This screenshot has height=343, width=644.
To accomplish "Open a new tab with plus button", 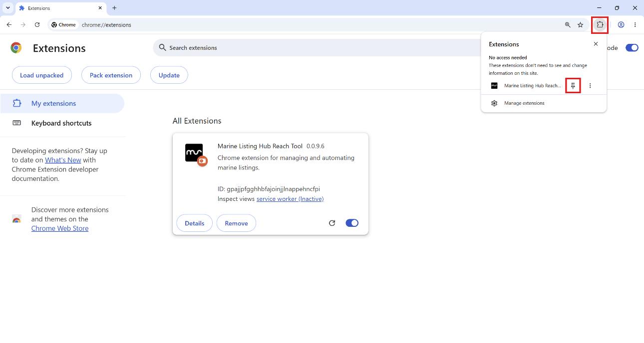I will click(114, 8).
